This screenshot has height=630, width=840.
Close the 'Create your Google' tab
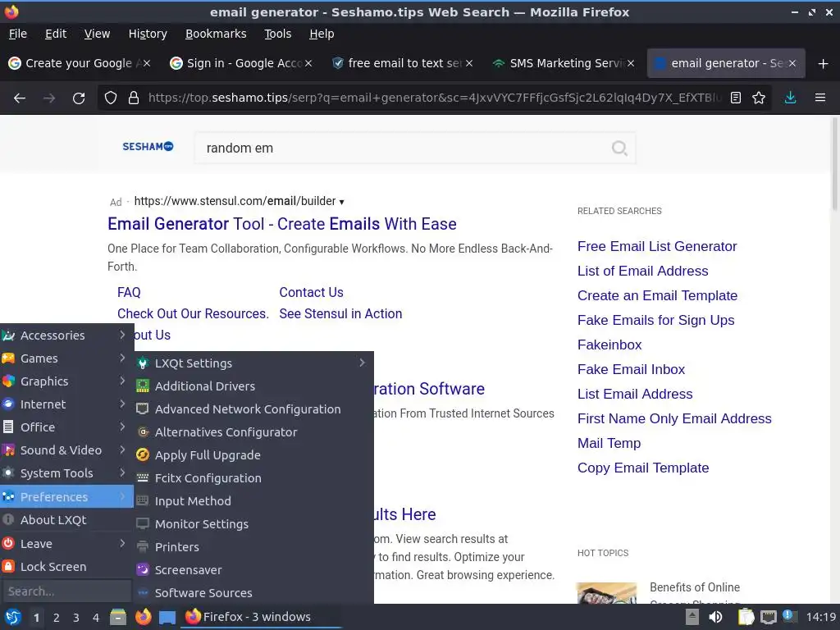coord(147,63)
